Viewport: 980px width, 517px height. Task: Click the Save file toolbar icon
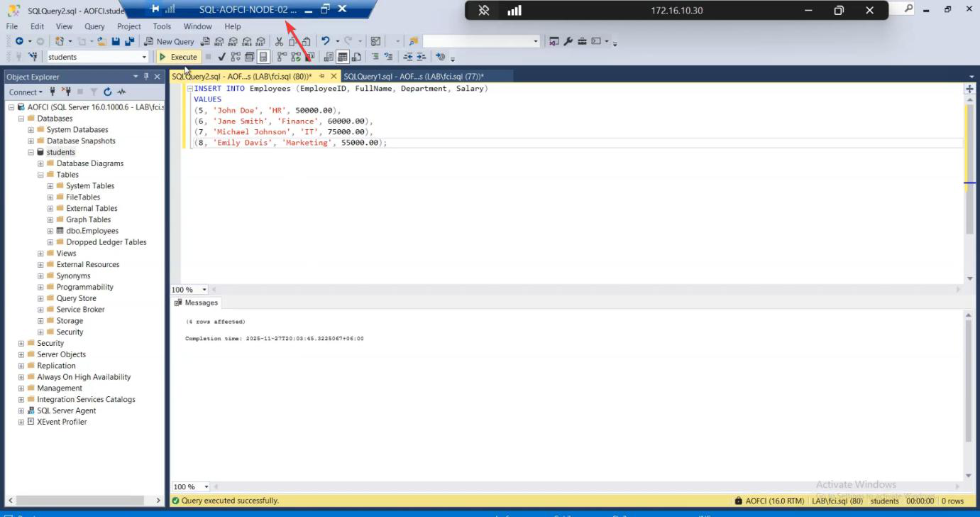[115, 41]
